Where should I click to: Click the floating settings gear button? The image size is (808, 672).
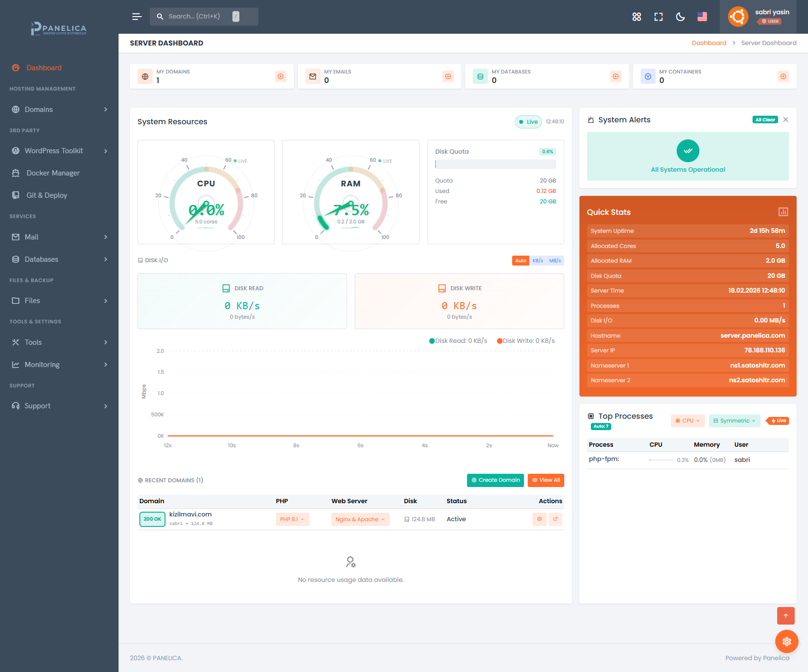[786, 642]
